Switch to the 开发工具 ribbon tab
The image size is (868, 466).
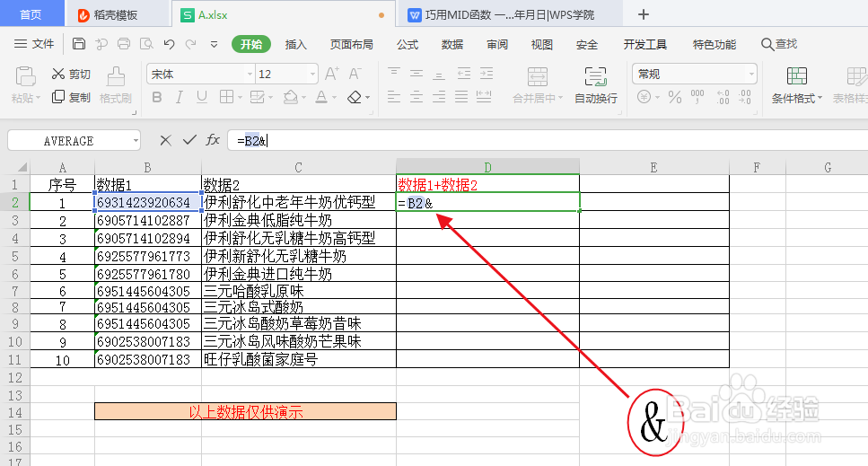[x=644, y=44]
